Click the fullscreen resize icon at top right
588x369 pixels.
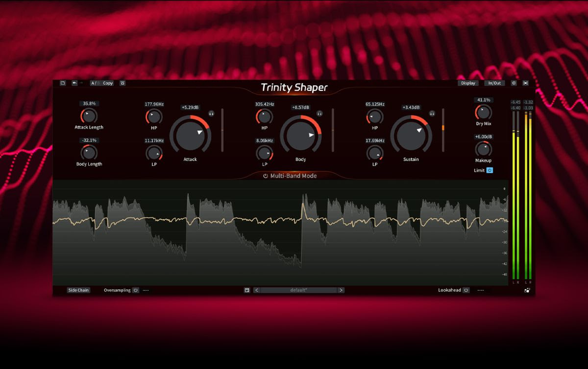click(x=526, y=83)
